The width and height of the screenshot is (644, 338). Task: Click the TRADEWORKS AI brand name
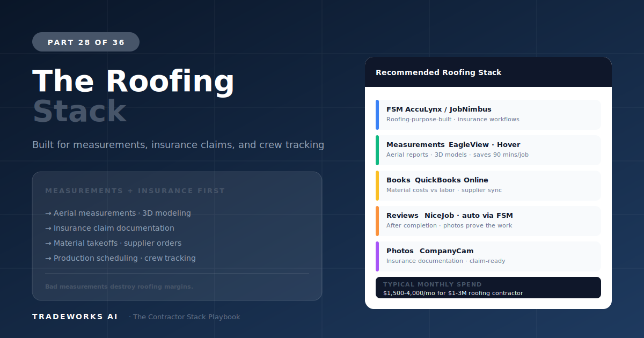click(x=75, y=317)
